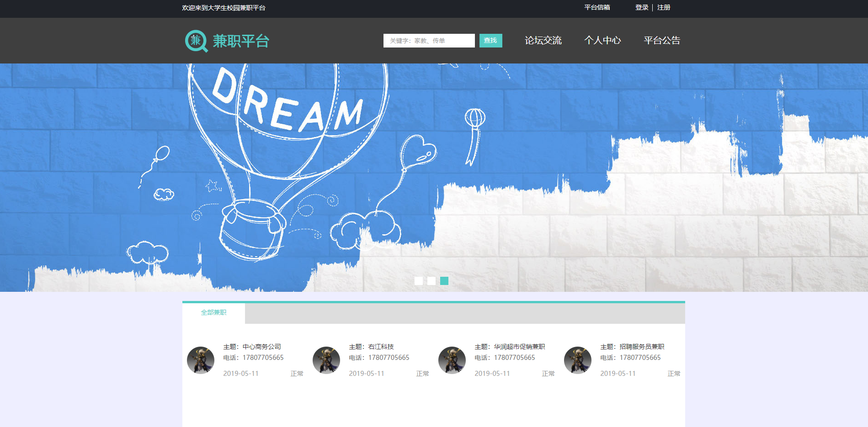Screen dimensions: 868x427
Task: Click phone number under 中心商务公司
Action: (263, 358)
